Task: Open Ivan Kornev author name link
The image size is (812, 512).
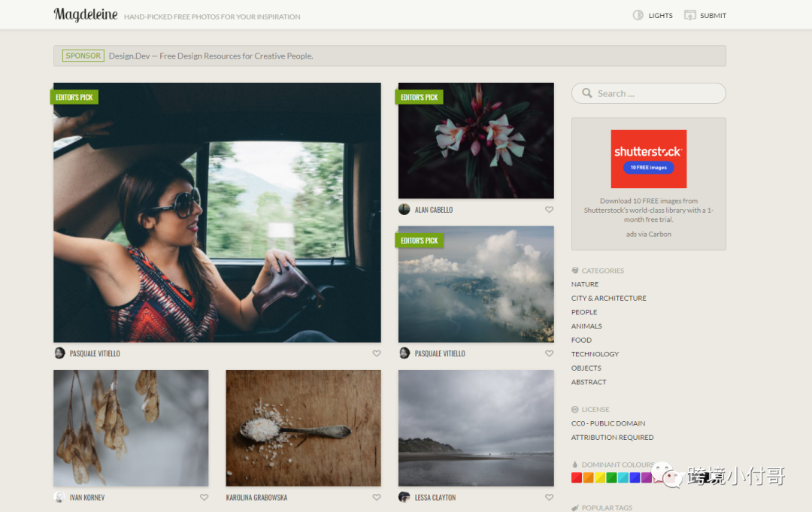Action: click(x=87, y=498)
